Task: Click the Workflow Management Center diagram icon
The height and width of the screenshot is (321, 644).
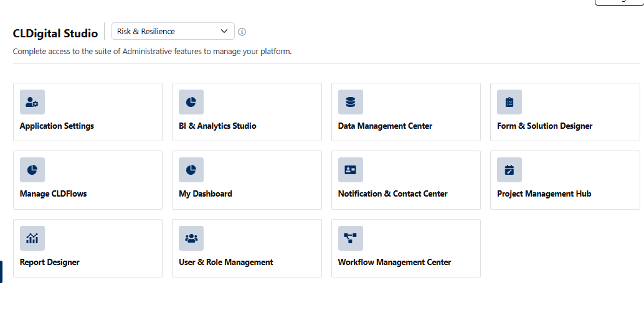Action: pyautogui.click(x=351, y=238)
